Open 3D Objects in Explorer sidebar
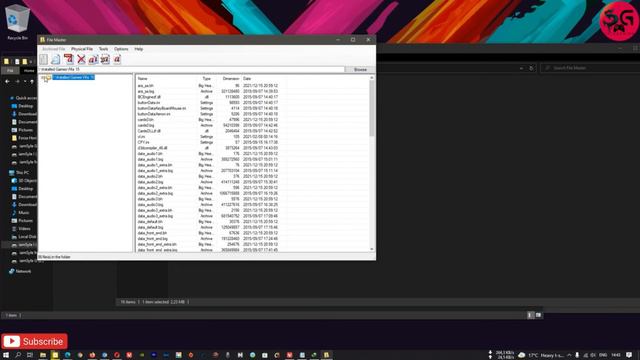This screenshot has height=360, width=640. [24, 181]
